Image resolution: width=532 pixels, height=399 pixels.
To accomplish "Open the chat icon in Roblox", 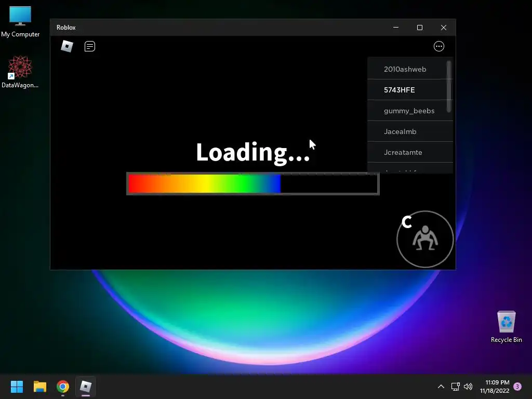I will click(89, 46).
